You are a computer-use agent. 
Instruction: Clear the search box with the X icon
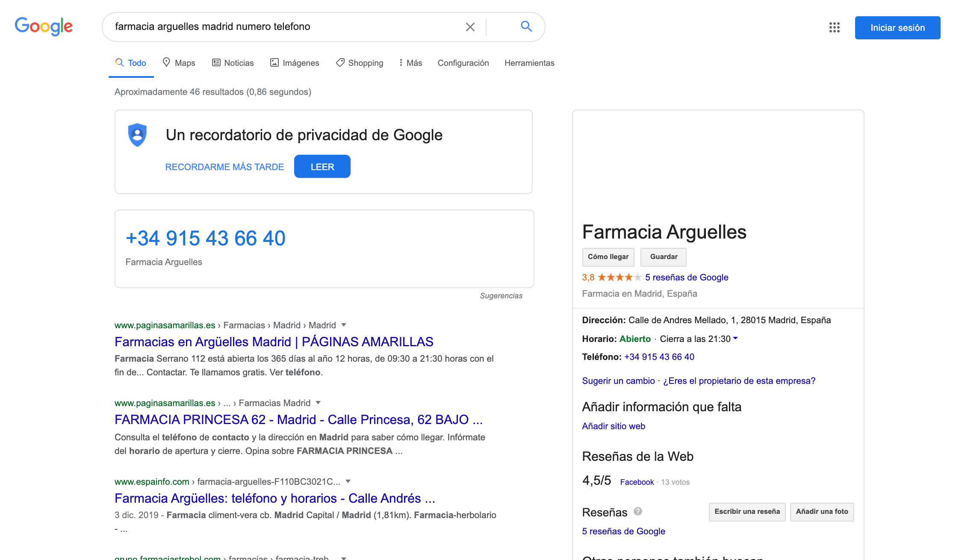click(470, 27)
